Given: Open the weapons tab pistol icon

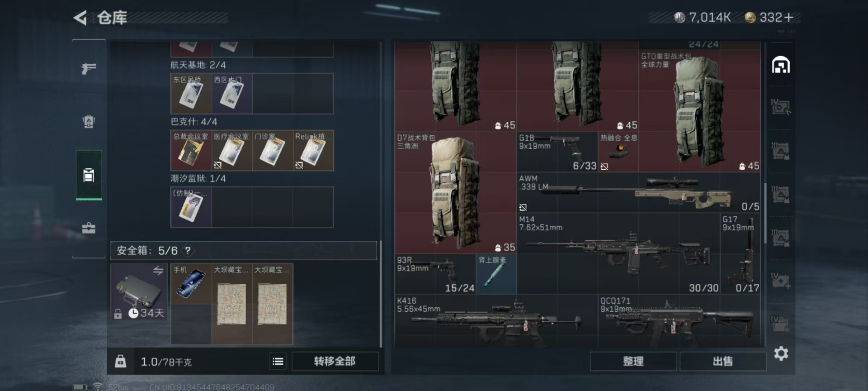Looking at the screenshot, I should (89, 68).
